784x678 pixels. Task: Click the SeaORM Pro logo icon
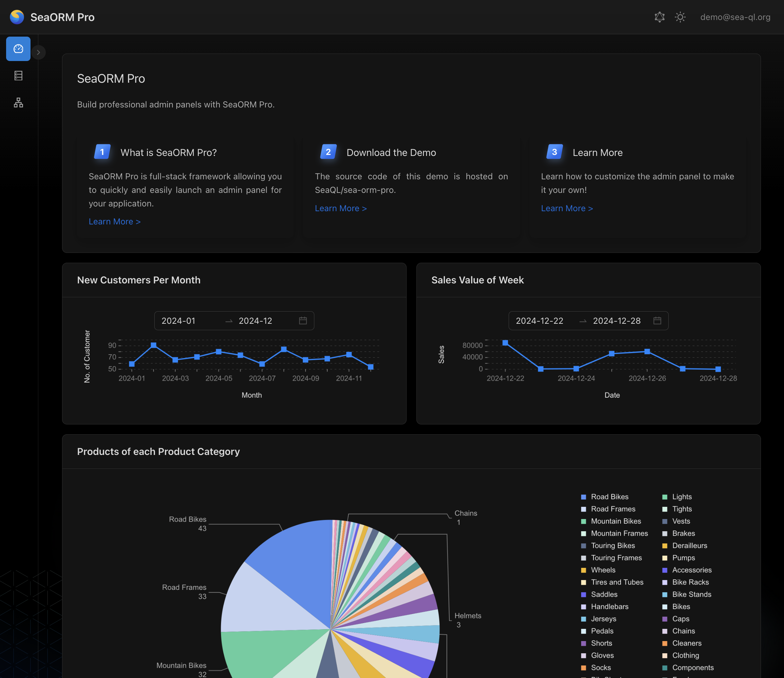17,17
